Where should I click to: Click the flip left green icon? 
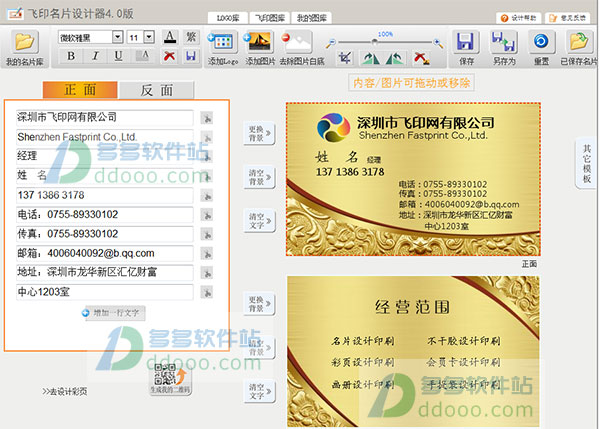point(370,58)
